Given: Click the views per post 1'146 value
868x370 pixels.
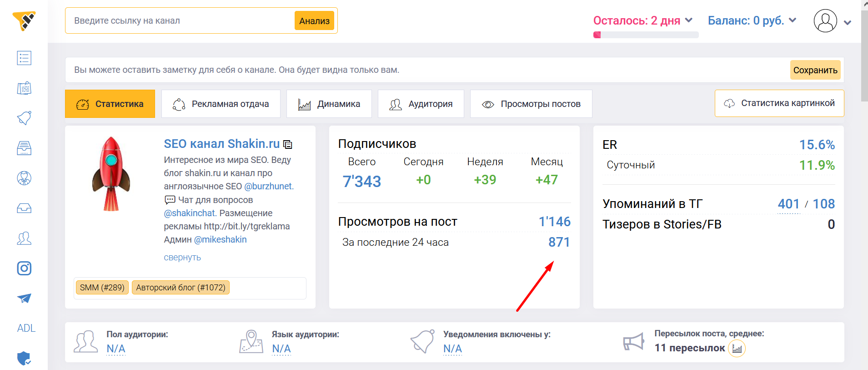Looking at the screenshot, I should point(555,222).
